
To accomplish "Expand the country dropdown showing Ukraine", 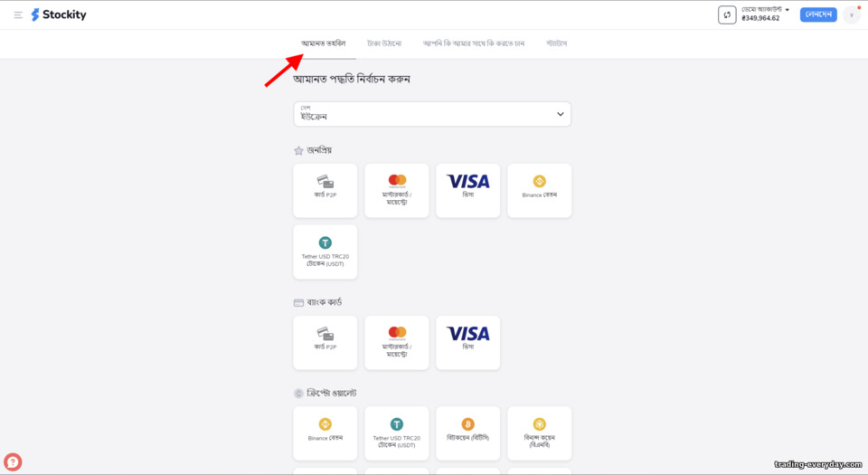I will click(x=432, y=114).
